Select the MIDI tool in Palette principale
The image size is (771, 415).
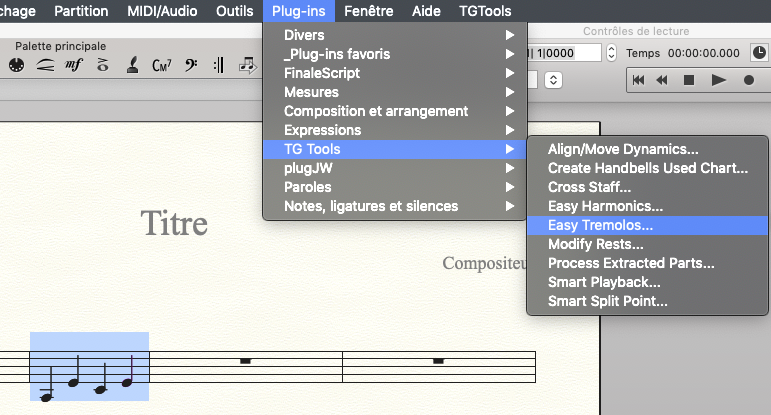coord(16,65)
